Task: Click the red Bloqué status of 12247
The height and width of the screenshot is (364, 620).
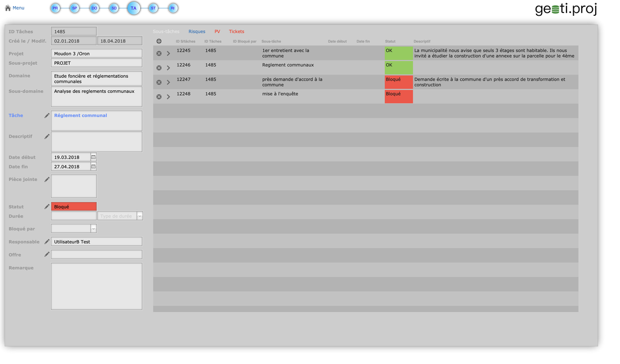Action: pyautogui.click(x=398, y=82)
